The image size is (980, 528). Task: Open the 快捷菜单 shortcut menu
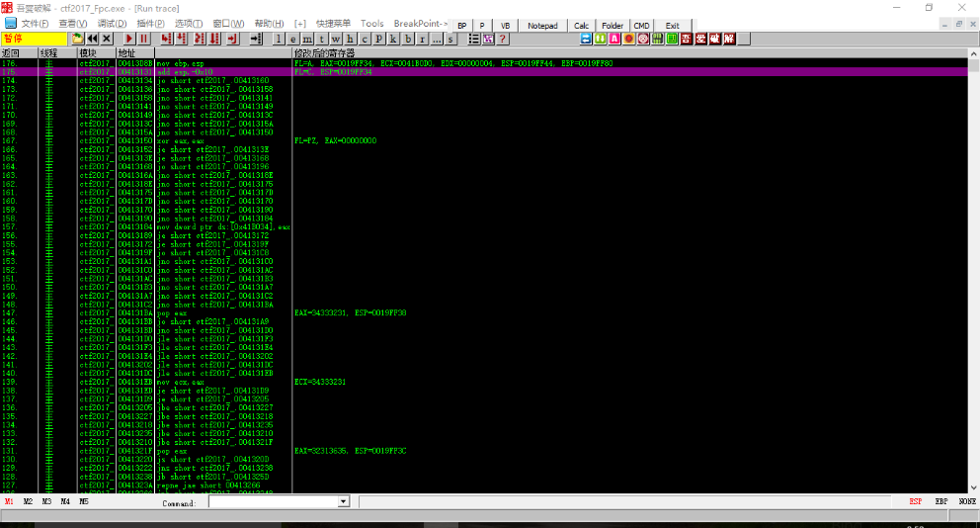tap(332, 23)
